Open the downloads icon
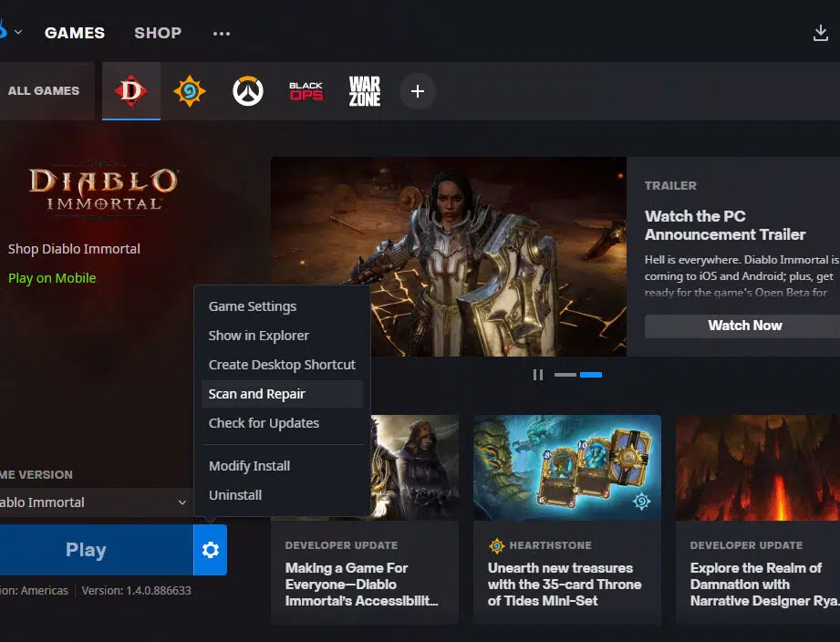This screenshot has height=642, width=840. coord(820,33)
